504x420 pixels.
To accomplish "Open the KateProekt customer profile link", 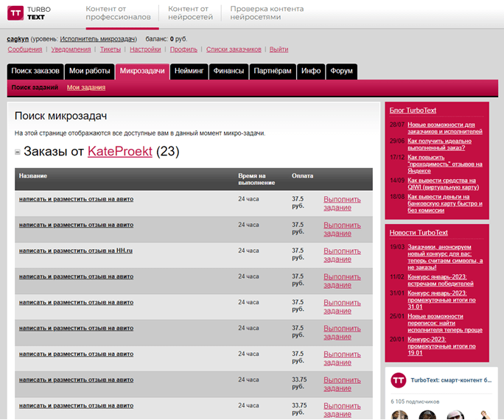I will (120, 151).
